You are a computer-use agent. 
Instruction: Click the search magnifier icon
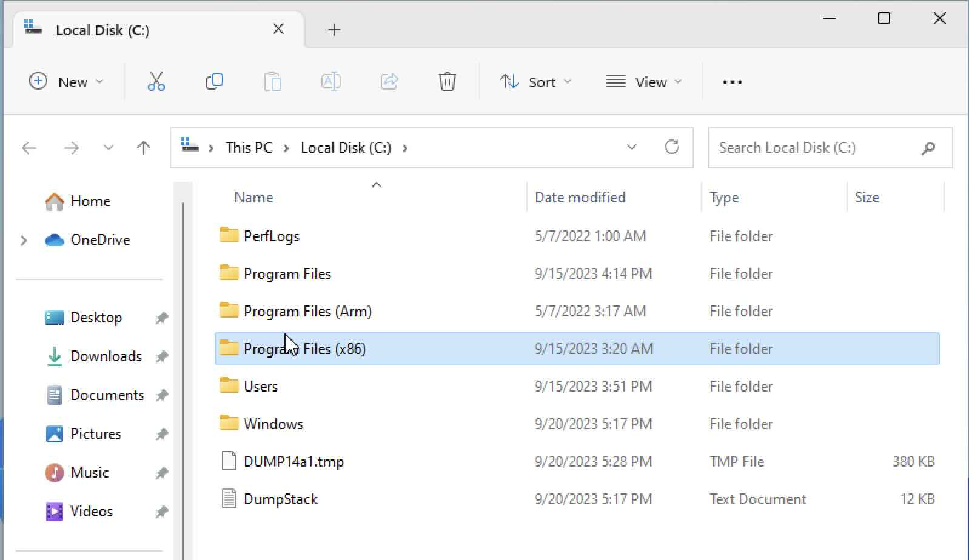pyautogui.click(x=928, y=148)
